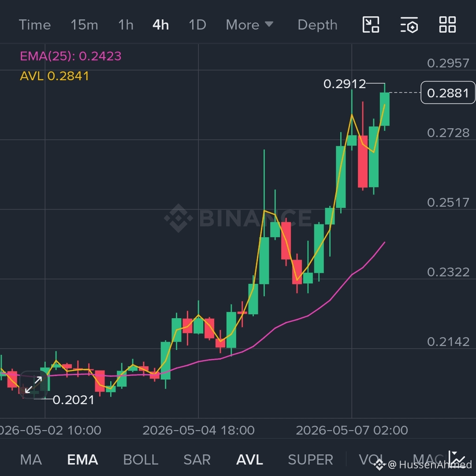Viewport: 476px width, 476px height.
Task: Toggle the EMA indicator
Action: [82, 460]
